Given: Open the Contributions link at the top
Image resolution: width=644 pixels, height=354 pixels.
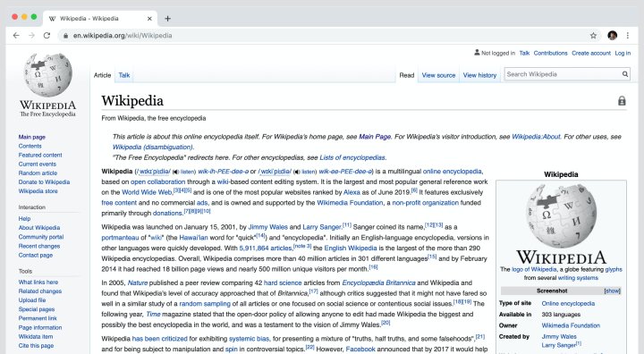Looking at the screenshot, I should click(550, 53).
